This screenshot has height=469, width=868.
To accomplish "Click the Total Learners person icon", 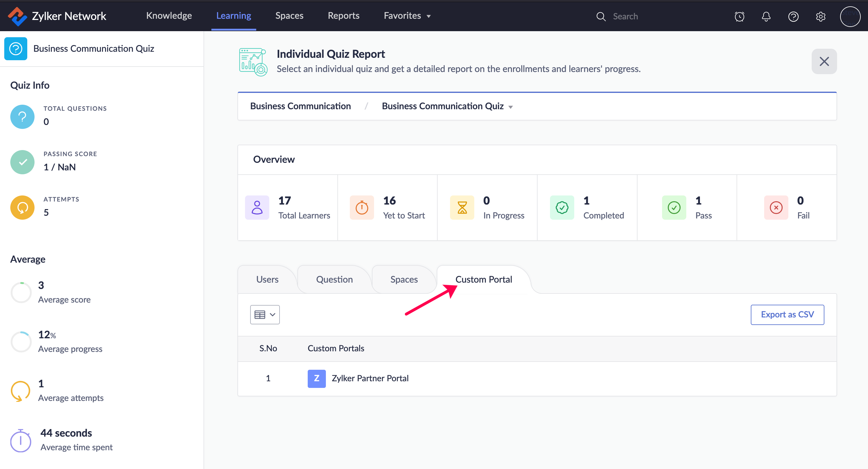I will click(x=257, y=207).
